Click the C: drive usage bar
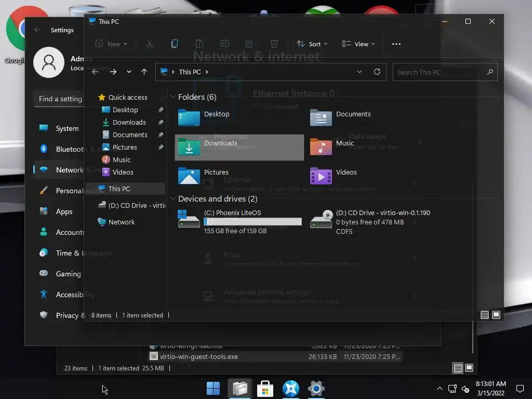This screenshot has width=532, height=399. [x=252, y=221]
